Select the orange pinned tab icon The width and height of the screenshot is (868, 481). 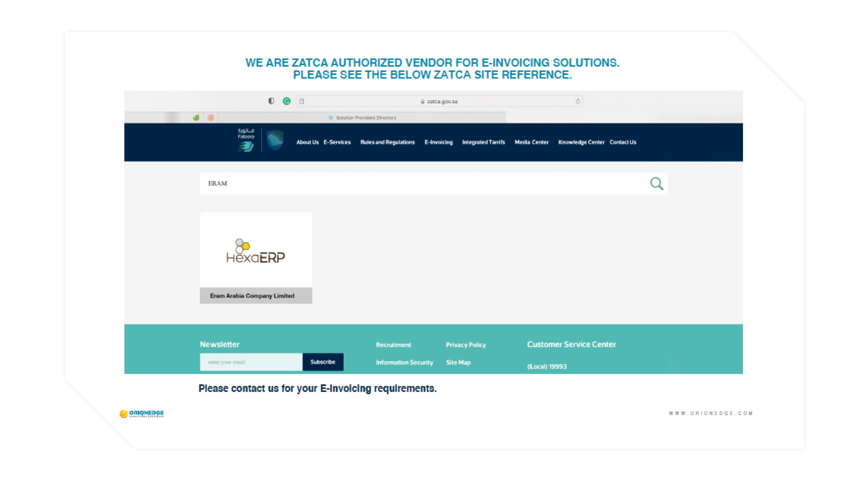pyautogui.click(x=211, y=118)
